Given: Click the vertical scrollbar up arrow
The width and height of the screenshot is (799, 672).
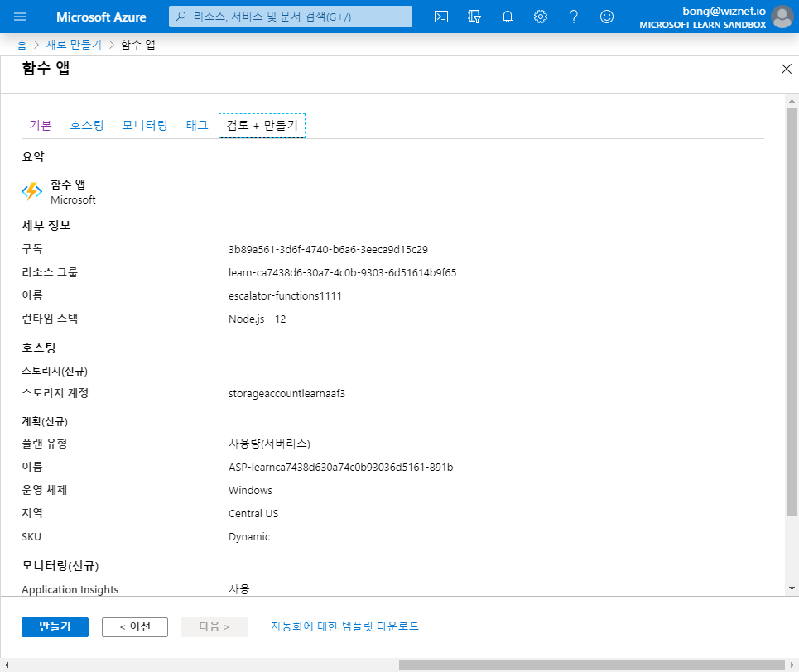Looking at the screenshot, I should 792,101.
